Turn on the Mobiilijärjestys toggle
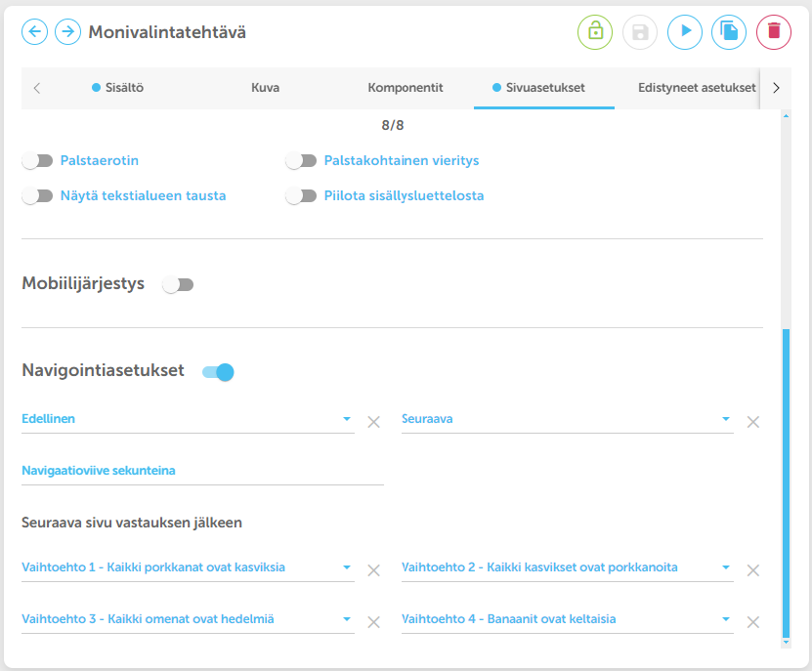 [x=178, y=285]
